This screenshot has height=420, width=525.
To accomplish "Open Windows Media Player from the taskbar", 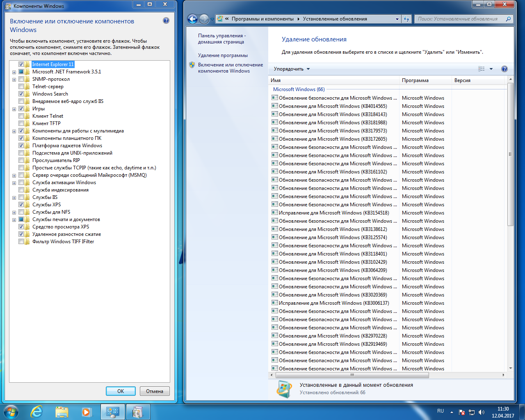I will [x=86, y=412].
